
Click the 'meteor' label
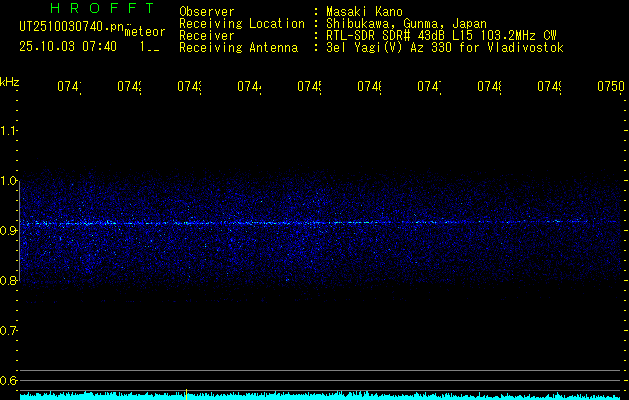(145, 31)
